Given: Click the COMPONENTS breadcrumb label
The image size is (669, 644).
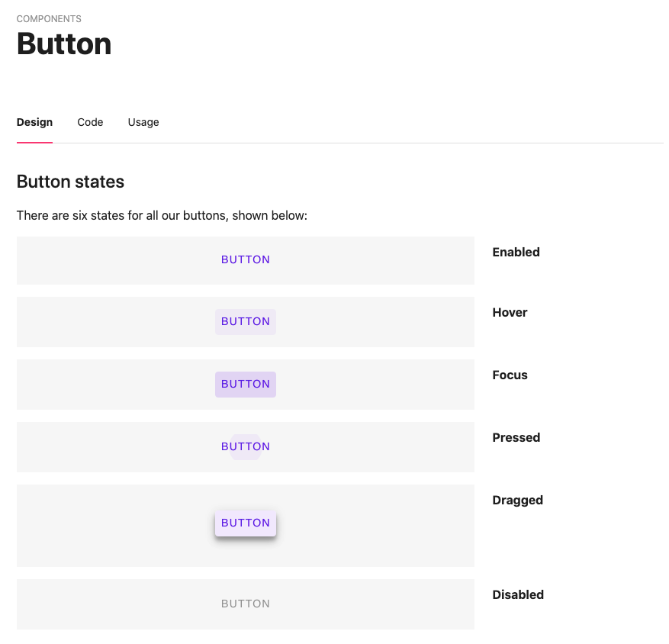Looking at the screenshot, I should (49, 18).
